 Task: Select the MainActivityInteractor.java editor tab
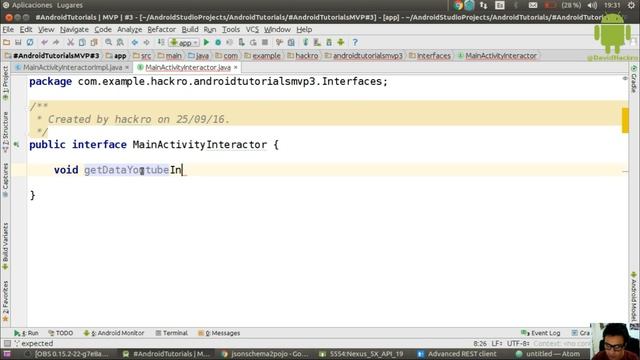(188, 67)
